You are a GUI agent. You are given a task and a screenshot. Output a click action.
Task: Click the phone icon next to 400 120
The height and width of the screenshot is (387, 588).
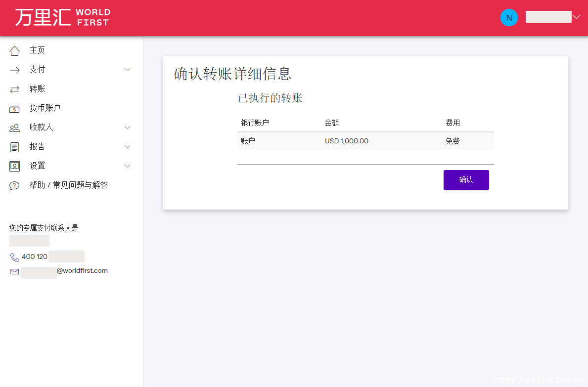coord(15,257)
